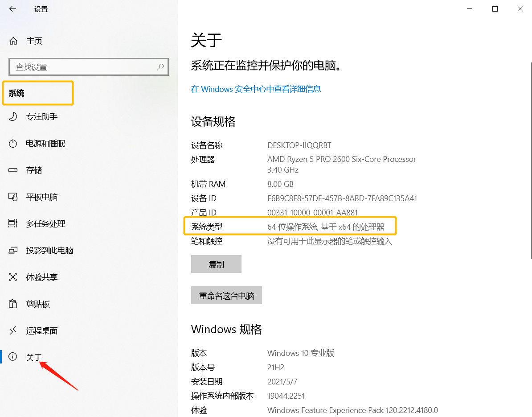Viewport: 532px width, 417px height.
Task: Select the 64 位操作系统 system type value
Action: point(326,227)
